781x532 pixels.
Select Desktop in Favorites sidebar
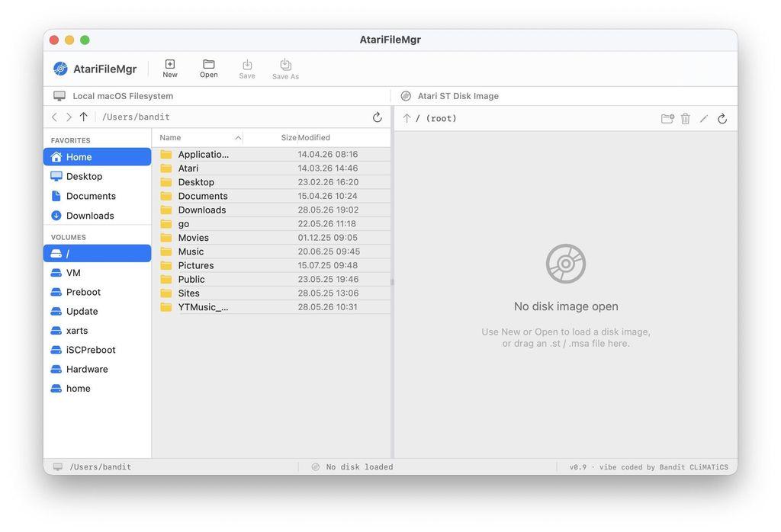[x=97, y=176]
